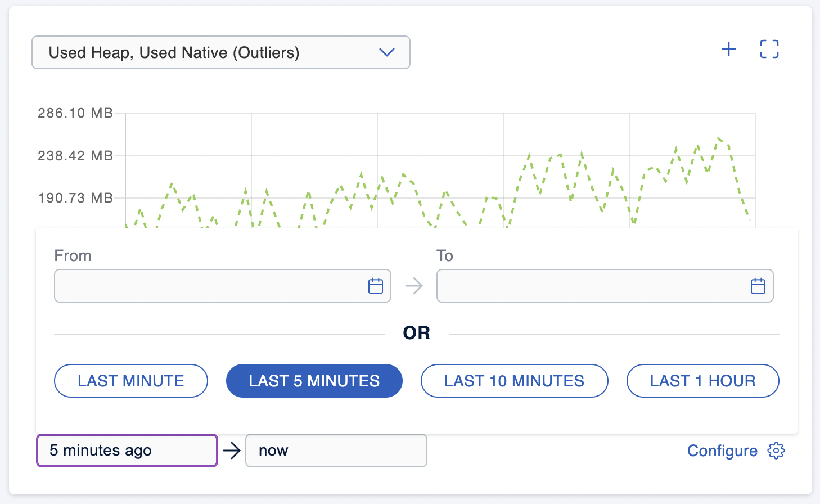Open calendar picker in From field
This screenshot has height=504, width=820.
click(x=376, y=286)
